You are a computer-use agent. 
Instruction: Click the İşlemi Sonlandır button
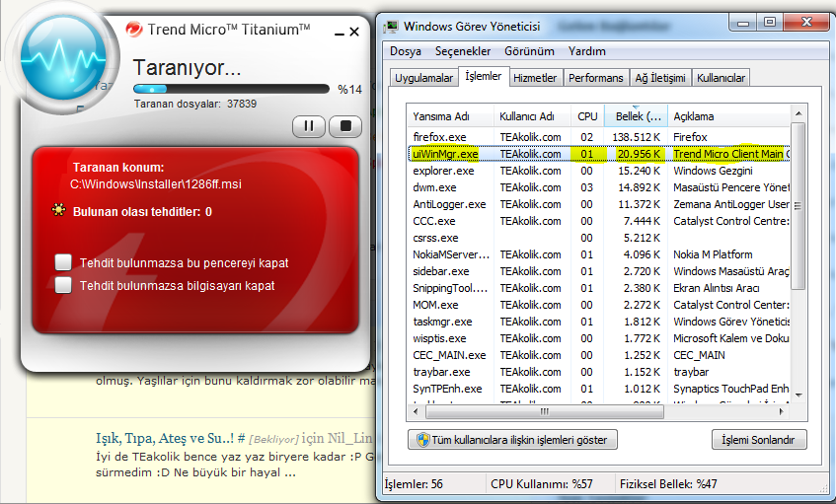759,440
